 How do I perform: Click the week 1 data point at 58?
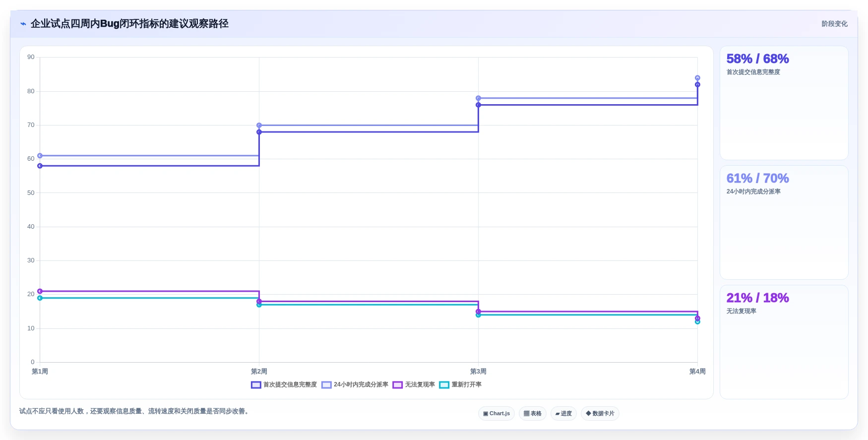pos(40,166)
